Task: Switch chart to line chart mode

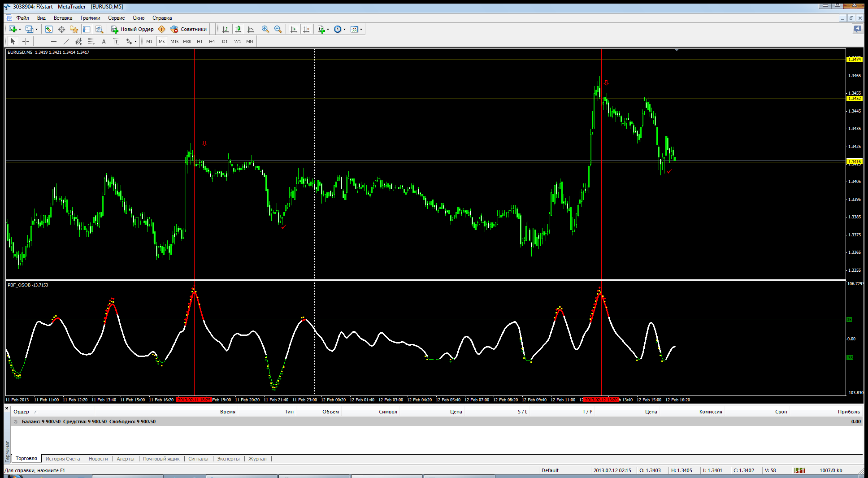Action: tap(251, 29)
